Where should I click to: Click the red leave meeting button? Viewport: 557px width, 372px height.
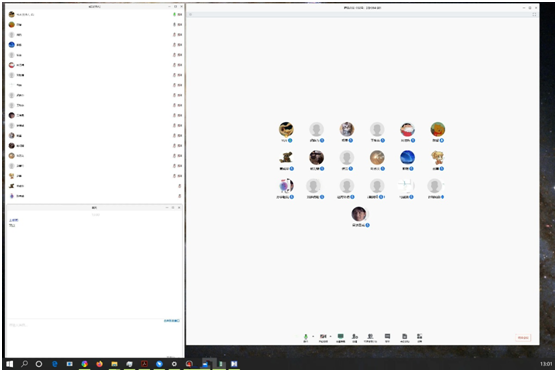[523, 338]
